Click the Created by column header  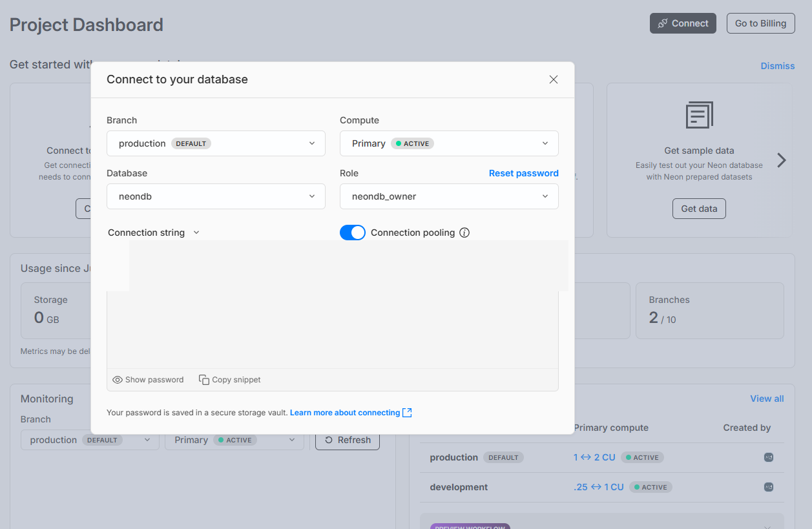coord(747,428)
